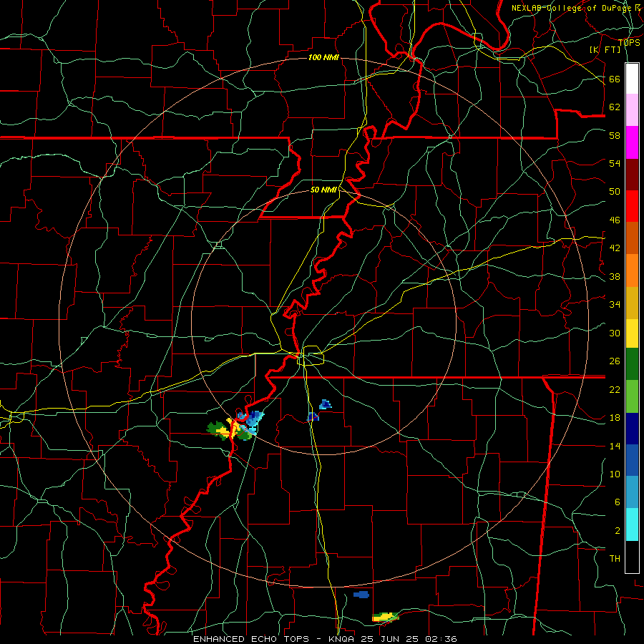
Task: Click the 26 value on the legend
Action: tap(615, 361)
